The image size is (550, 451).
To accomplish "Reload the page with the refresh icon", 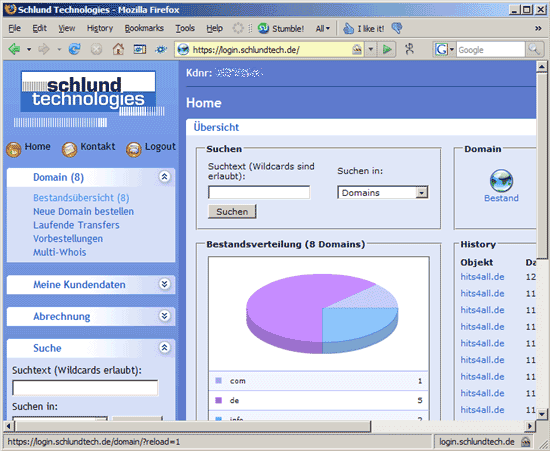I will point(74,49).
